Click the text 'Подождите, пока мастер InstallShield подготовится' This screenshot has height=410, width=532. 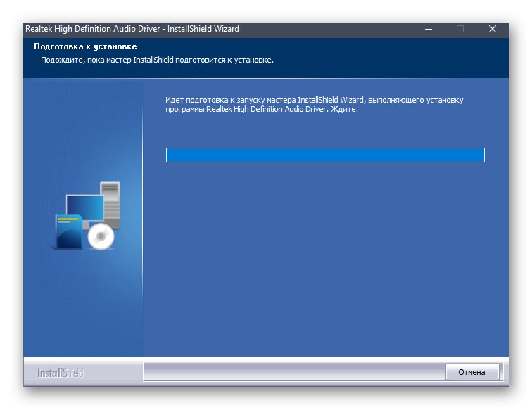[133, 60]
